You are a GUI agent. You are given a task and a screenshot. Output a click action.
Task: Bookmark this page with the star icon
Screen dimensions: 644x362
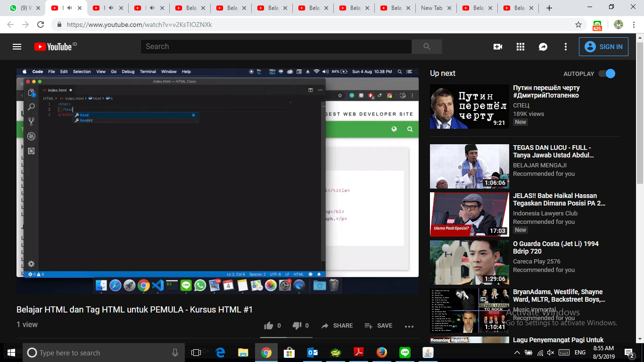pyautogui.click(x=578, y=25)
